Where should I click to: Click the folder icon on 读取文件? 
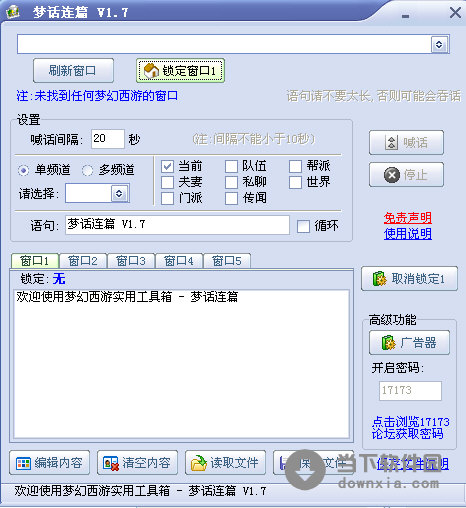tap(199, 463)
